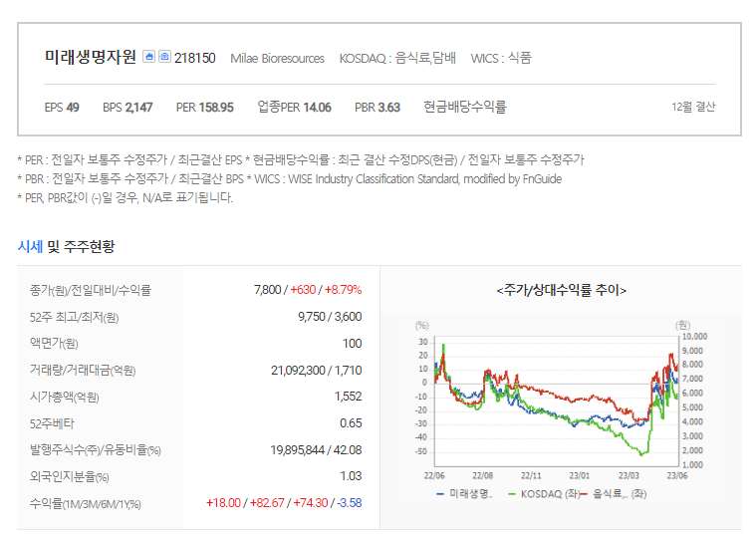Click the 12월 결산 text
This screenshot has height=537, width=756.
pos(693,107)
